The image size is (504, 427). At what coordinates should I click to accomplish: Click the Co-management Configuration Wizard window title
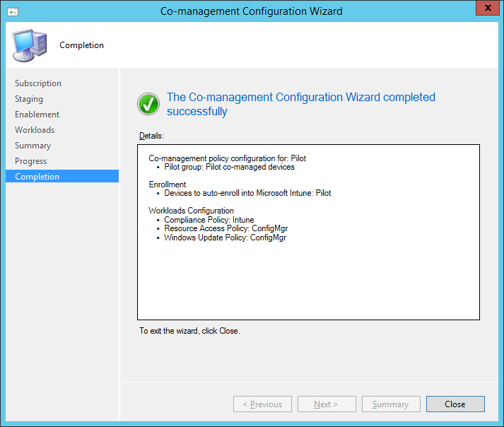click(x=252, y=11)
